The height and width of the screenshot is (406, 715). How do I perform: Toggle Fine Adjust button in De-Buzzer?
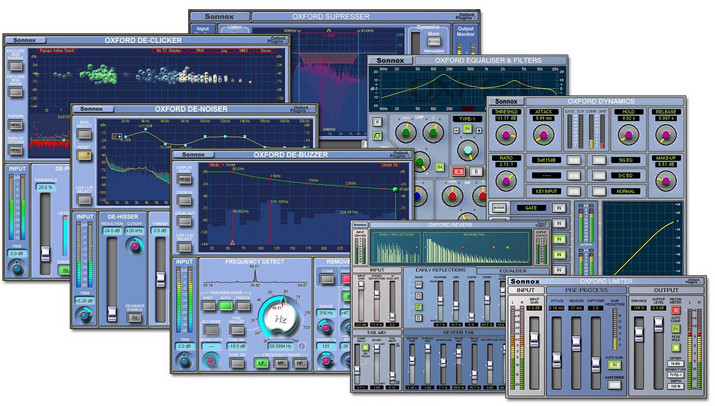236,329
